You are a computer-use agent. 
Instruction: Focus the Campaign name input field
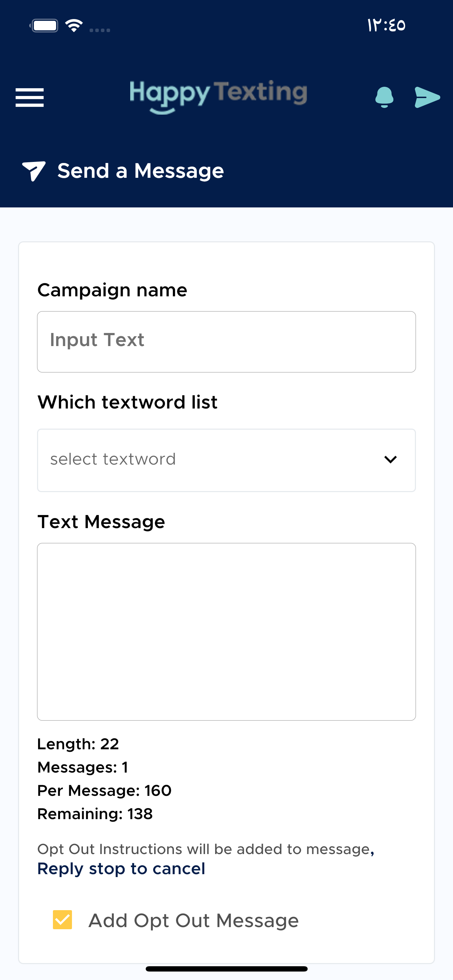[226, 341]
